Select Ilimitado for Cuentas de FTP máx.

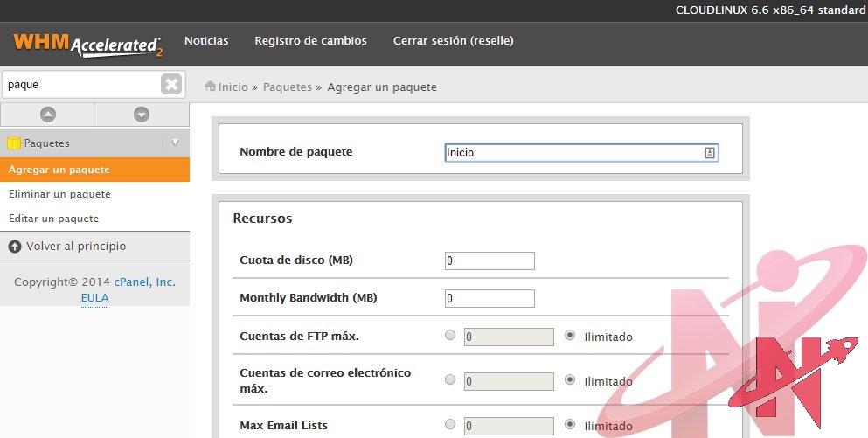[x=571, y=335]
